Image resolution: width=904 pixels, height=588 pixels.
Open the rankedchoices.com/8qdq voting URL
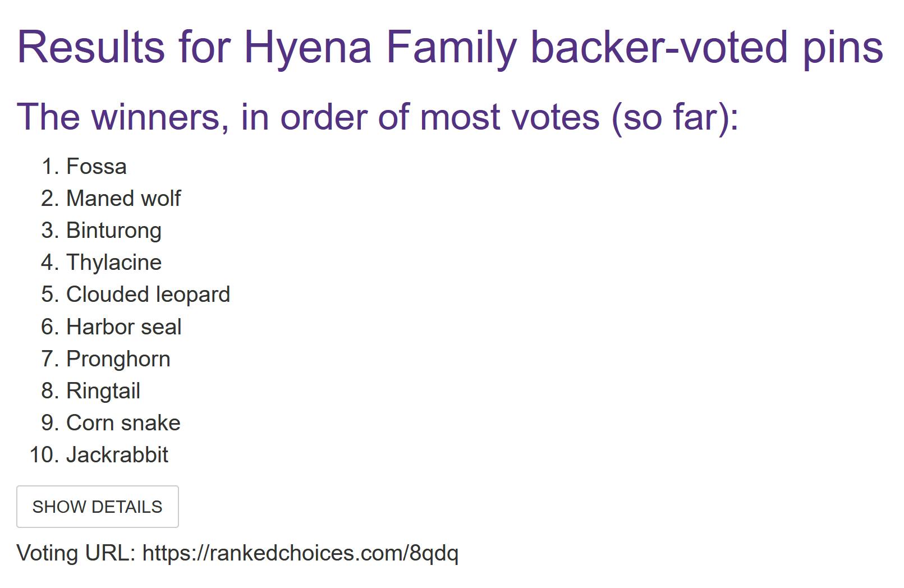pos(300,553)
